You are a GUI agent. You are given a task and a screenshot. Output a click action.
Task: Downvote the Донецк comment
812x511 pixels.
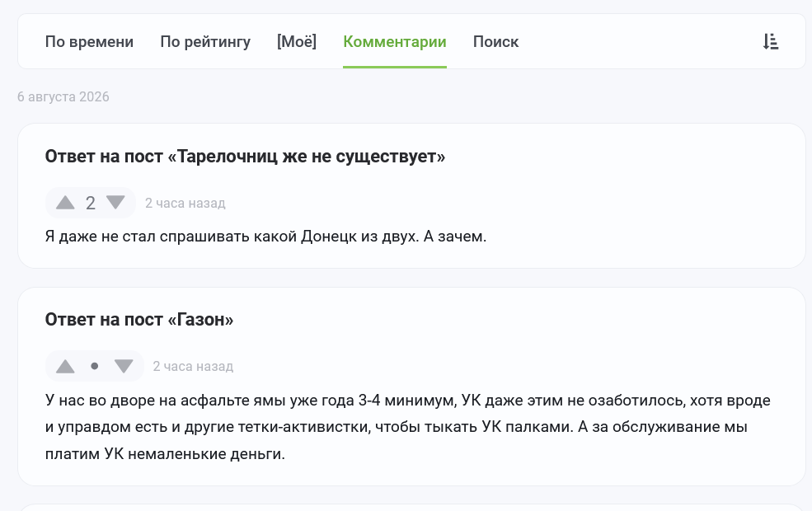pyautogui.click(x=115, y=203)
